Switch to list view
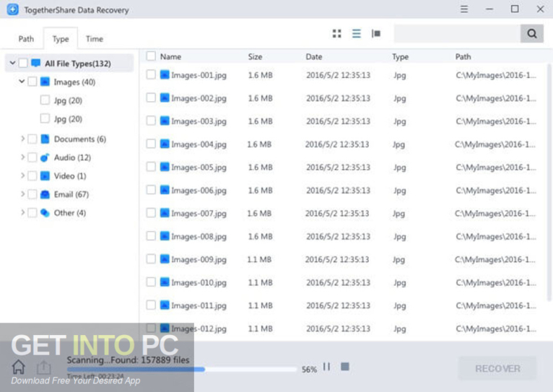Viewport: 553px width, 392px height. [356, 33]
